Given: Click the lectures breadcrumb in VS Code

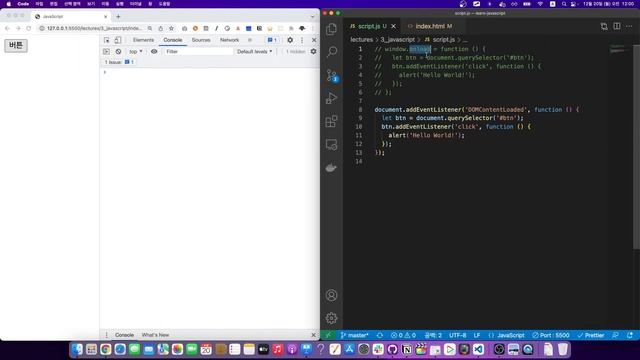Looking at the screenshot, I should point(362,40).
